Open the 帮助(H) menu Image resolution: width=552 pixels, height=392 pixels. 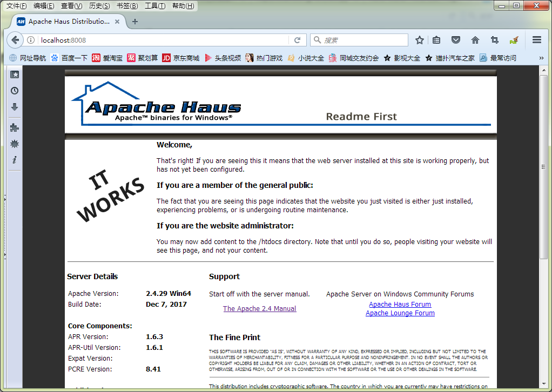tap(183, 5)
